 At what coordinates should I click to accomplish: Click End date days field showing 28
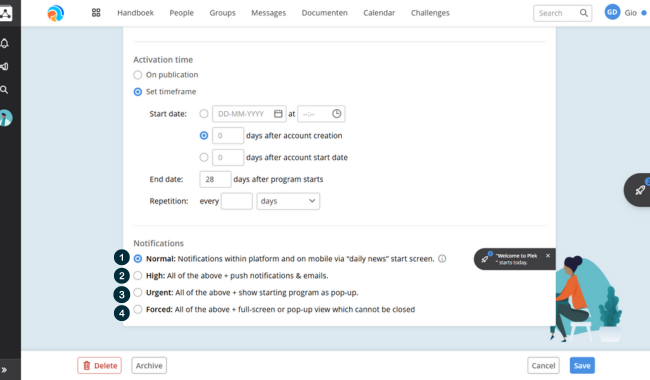[215, 179]
